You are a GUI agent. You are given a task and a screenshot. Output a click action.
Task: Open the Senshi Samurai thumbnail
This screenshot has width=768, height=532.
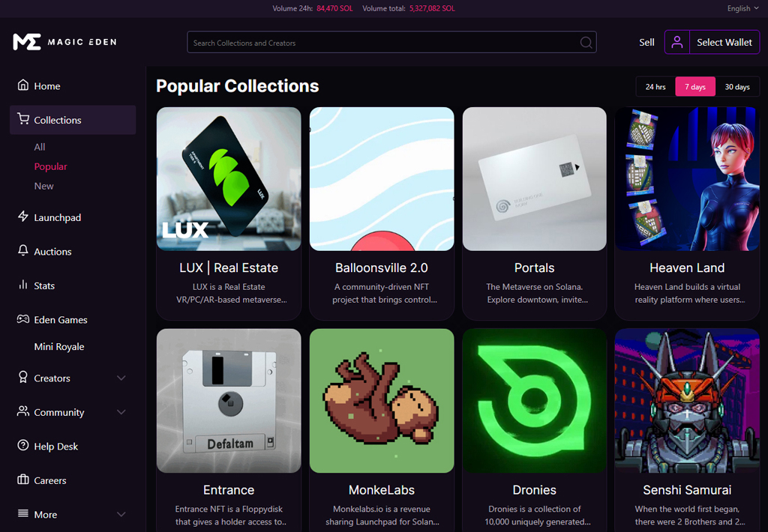687,400
